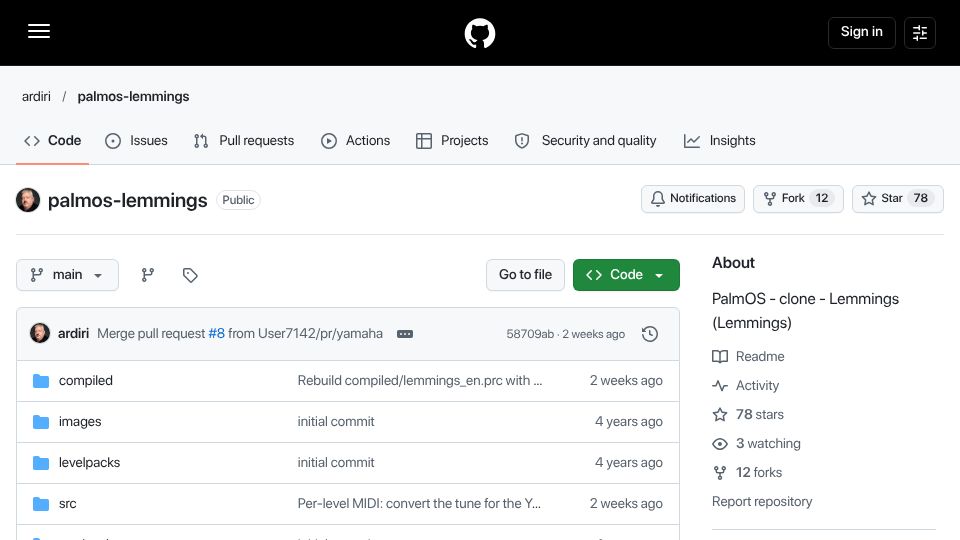Click ardiri avatar beside repository title

click(x=28, y=200)
